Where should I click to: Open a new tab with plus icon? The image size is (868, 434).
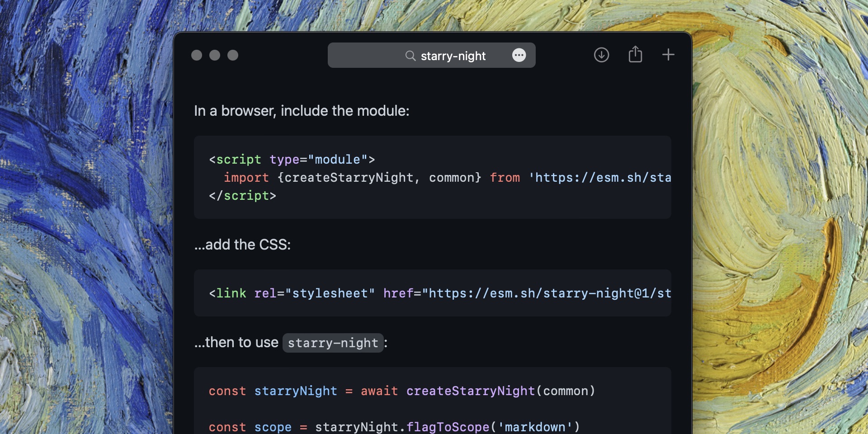[668, 55]
